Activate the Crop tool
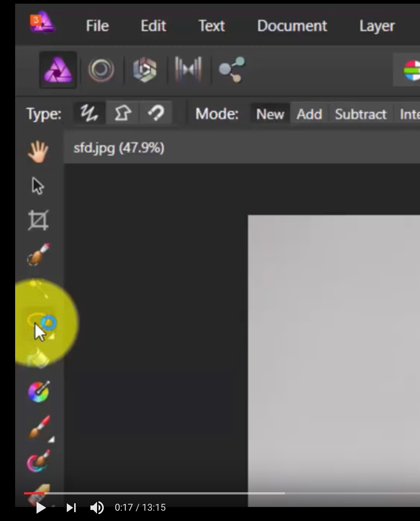 click(38, 220)
